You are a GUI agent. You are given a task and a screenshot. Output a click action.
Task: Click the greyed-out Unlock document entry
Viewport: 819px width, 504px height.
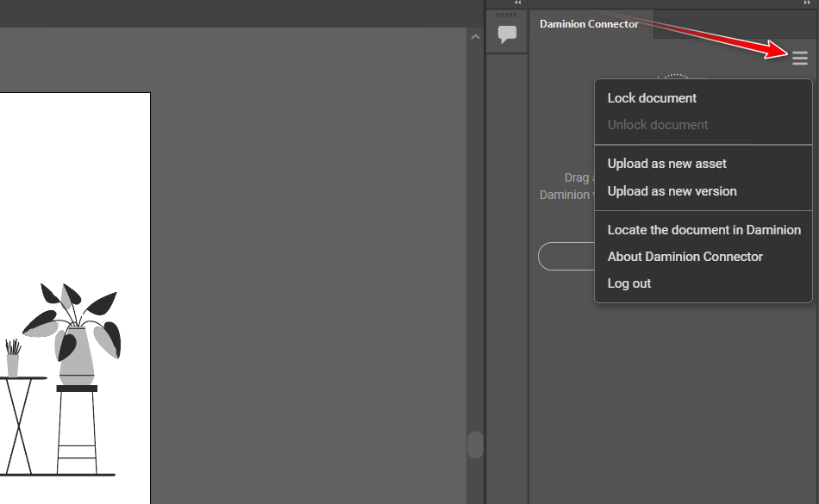(x=658, y=125)
